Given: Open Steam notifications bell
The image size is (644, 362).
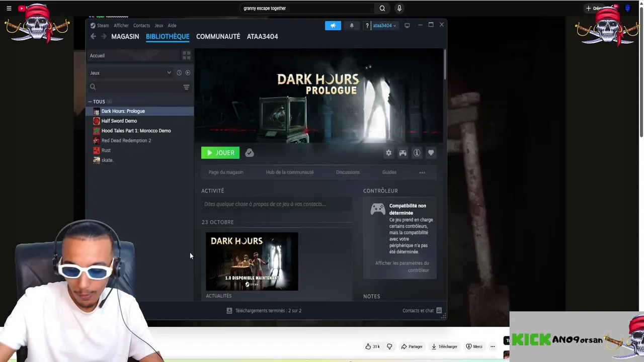Looking at the screenshot, I should point(352,25).
